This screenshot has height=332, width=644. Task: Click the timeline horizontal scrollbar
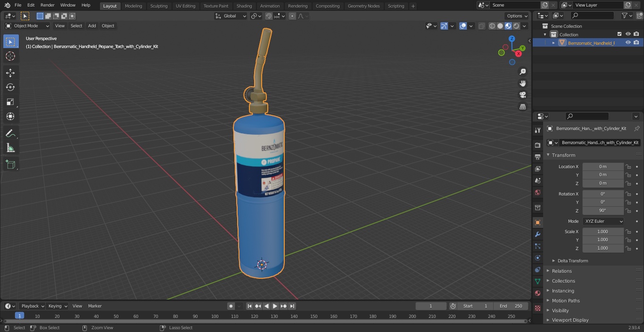(x=265, y=321)
